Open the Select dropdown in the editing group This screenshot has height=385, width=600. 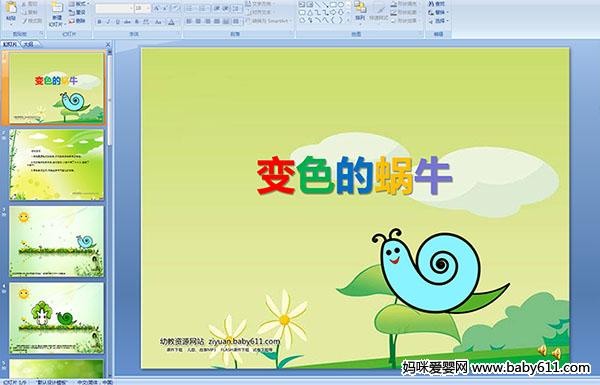(438, 21)
